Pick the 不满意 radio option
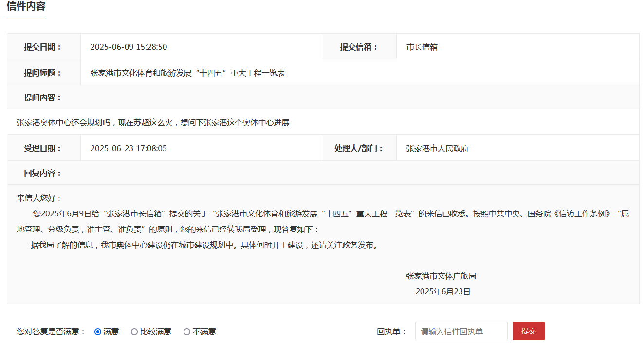The width and height of the screenshot is (644, 345). click(x=187, y=332)
